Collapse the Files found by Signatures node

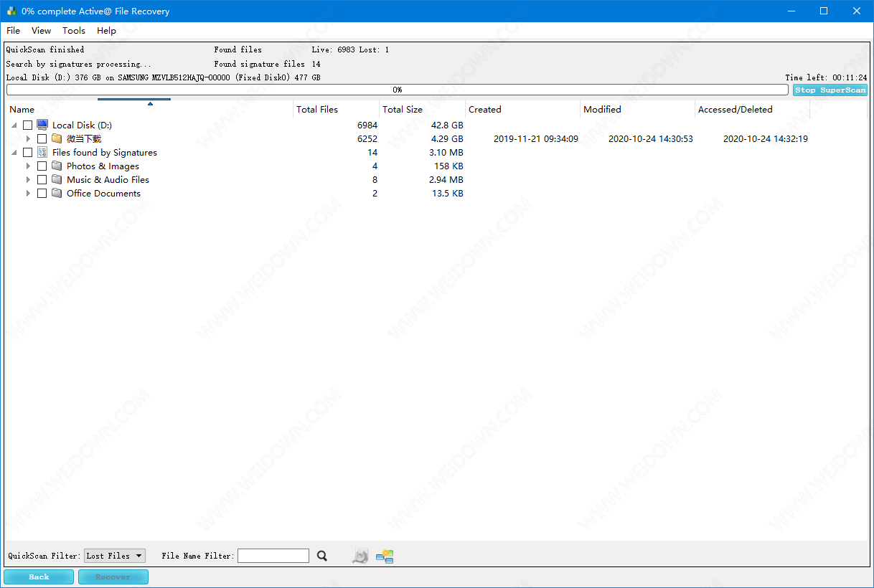click(x=14, y=153)
